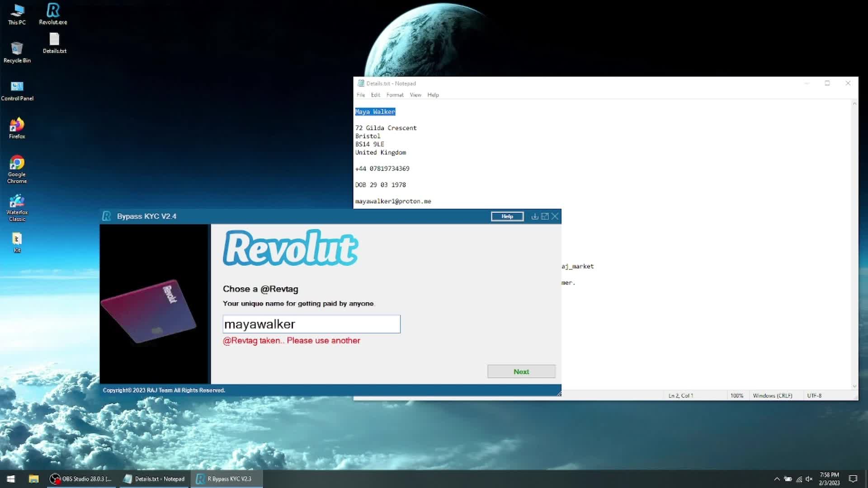
Task: Click the Help button in Bypass KYC
Action: (x=506, y=216)
